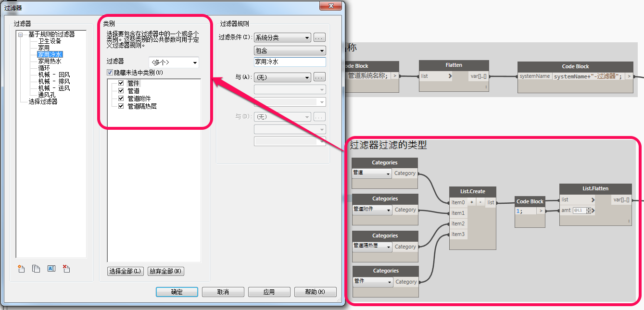Image resolution: width=644 pixels, height=310 pixels.
Task: Click the list chevron on List.Flatten
Action: point(592,199)
